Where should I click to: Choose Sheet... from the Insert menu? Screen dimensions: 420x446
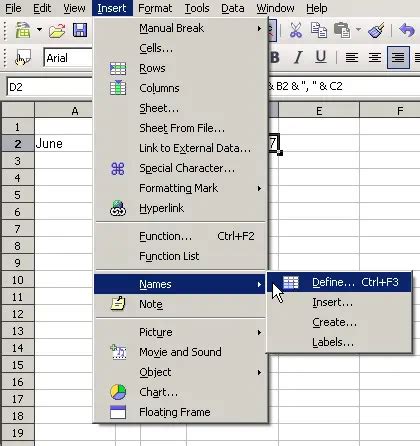(x=180, y=108)
